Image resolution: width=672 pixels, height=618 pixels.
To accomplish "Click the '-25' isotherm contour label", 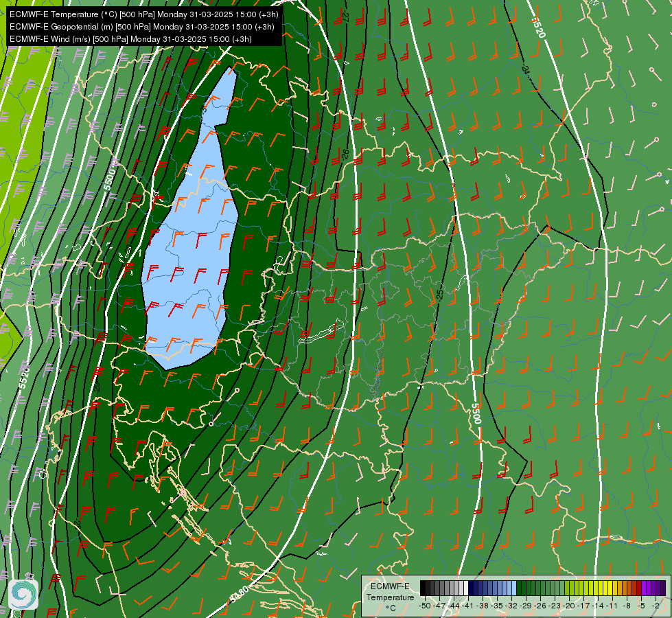I will click(x=439, y=295).
